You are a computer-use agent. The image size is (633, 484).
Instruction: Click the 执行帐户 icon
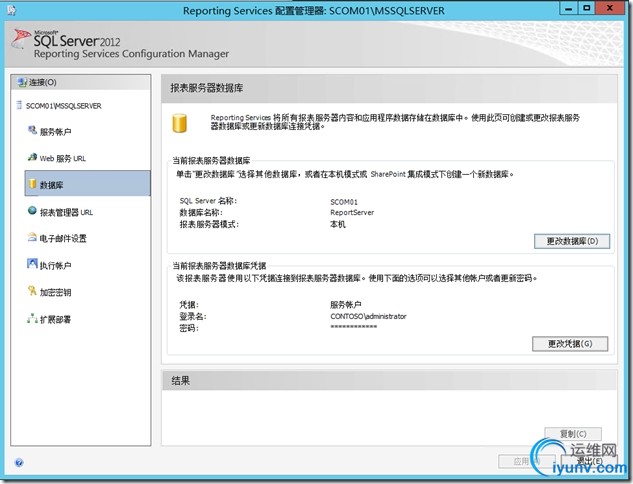[32, 264]
